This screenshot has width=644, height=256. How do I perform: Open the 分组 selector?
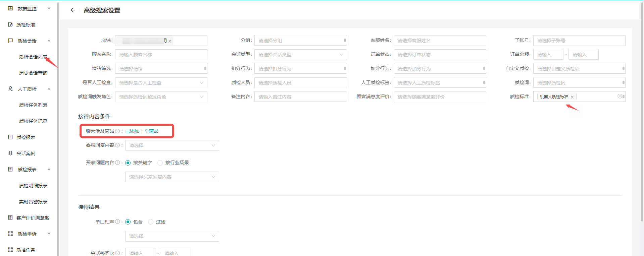pos(301,40)
